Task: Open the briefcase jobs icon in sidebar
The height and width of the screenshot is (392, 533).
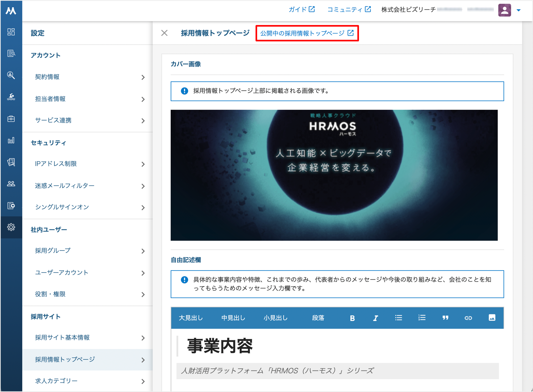Action: click(x=11, y=119)
